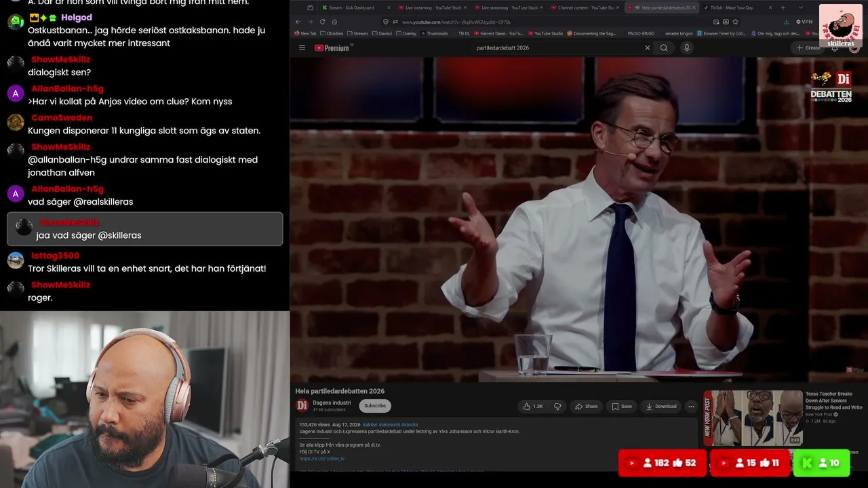Clear the YouTube search field text

point(647,47)
